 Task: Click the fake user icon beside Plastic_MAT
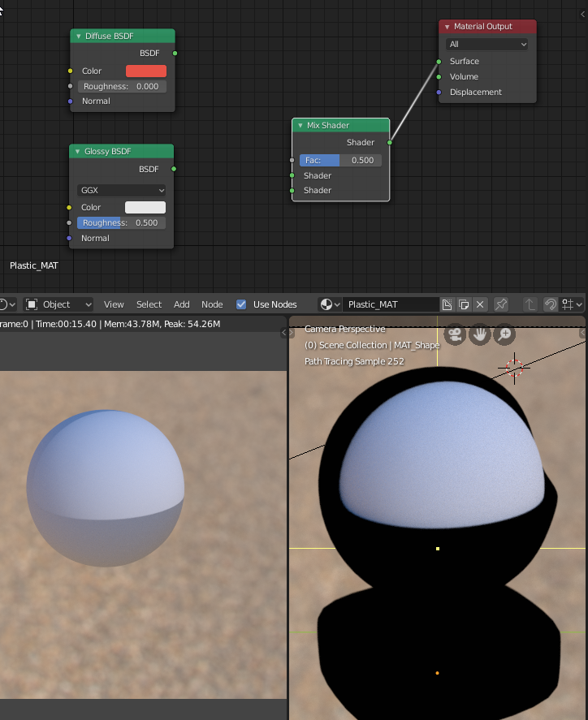click(x=447, y=304)
